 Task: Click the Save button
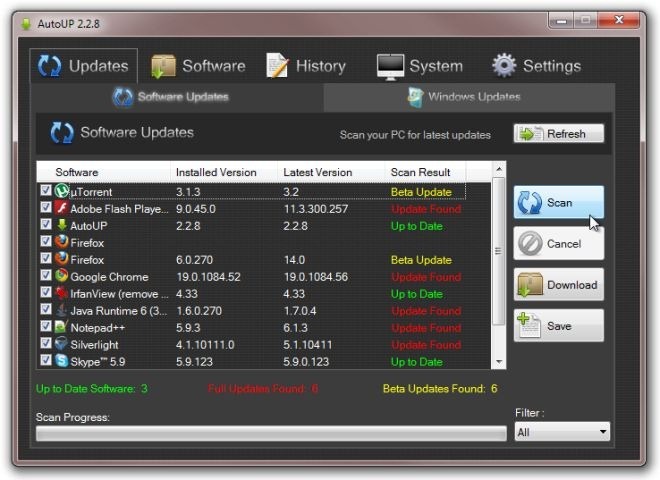click(559, 326)
